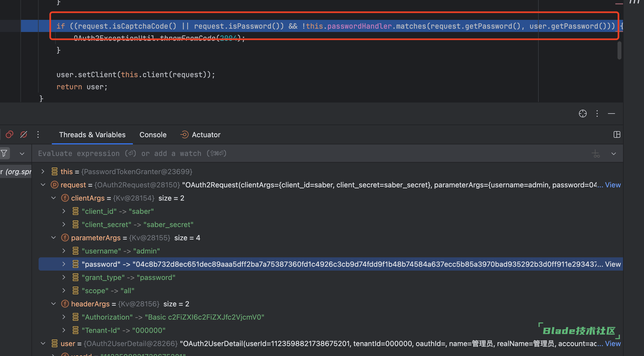Open debugger more actions menu
This screenshot has height=356, width=644.
tap(38, 134)
